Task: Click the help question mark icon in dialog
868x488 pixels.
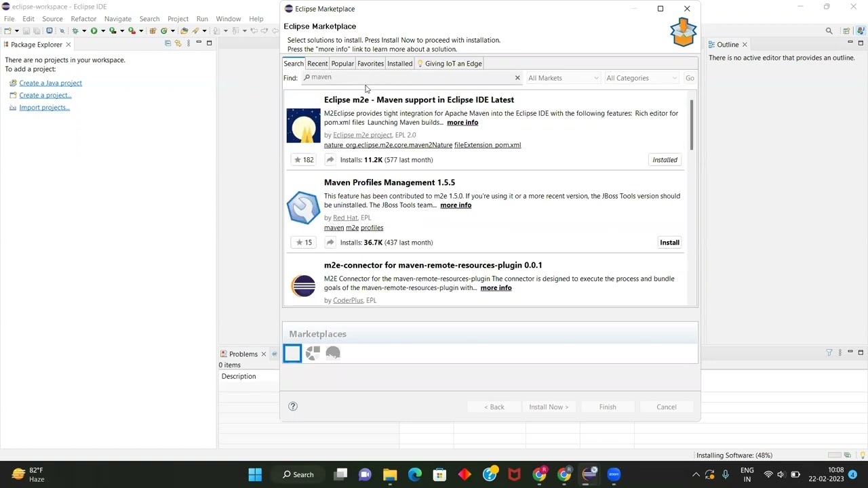Action: tap(293, 406)
